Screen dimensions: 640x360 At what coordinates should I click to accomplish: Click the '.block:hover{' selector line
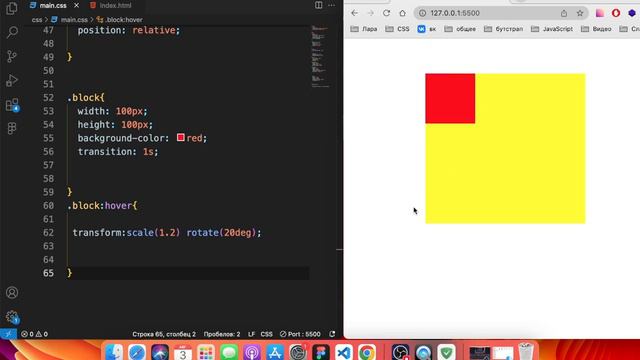point(102,205)
